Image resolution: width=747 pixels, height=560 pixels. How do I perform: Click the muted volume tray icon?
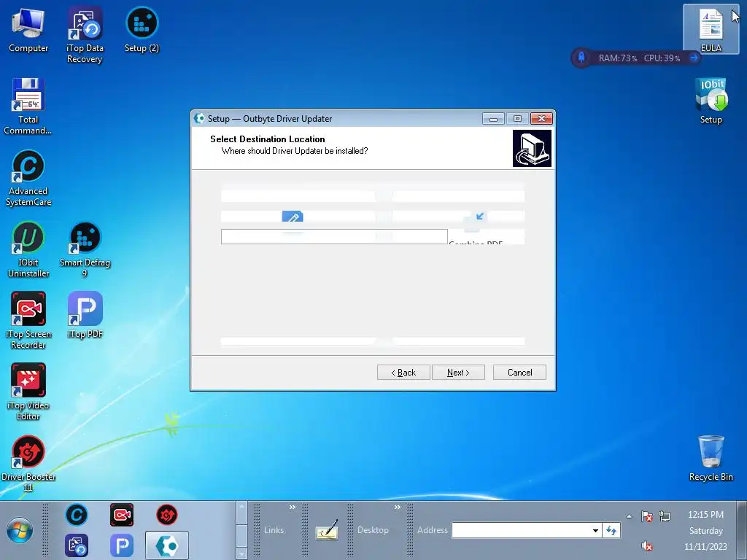pos(646,545)
